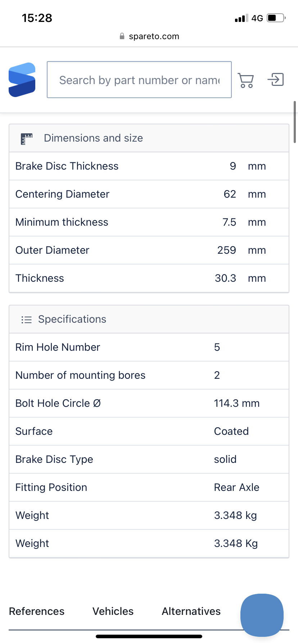Tap the Fitting Position Rear Axle row

tap(149, 487)
